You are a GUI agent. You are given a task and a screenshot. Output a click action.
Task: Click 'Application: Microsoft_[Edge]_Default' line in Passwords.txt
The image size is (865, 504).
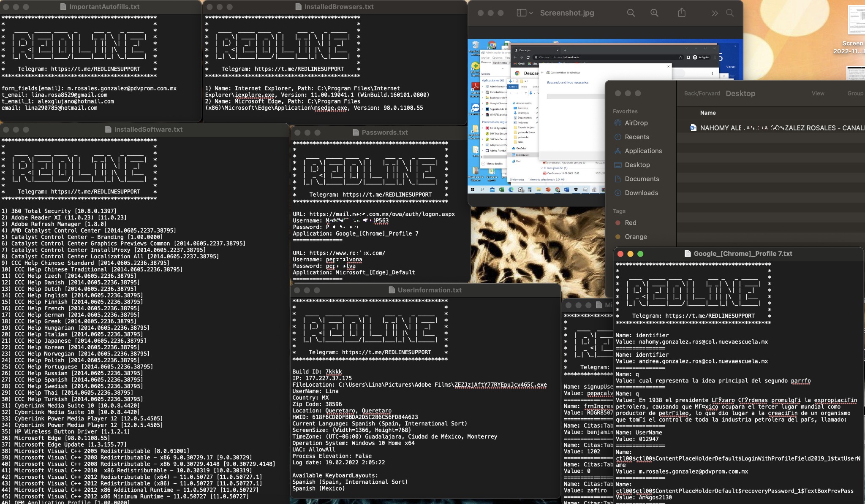click(x=354, y=272)
